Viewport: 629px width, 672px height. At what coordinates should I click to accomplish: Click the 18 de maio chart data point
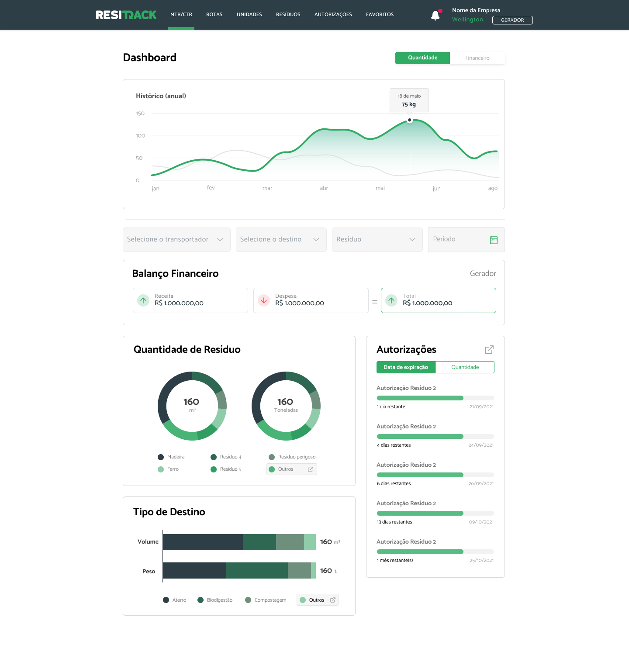[409, 120]
